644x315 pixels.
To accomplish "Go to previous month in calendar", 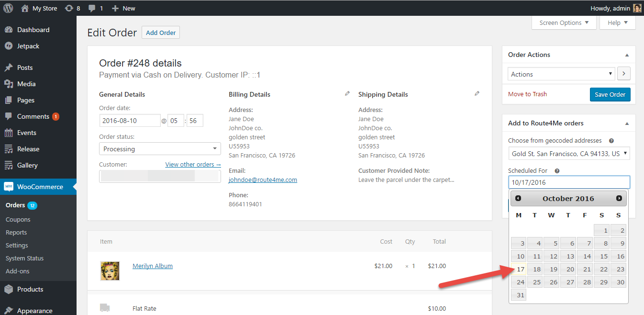I will [518, 198].
